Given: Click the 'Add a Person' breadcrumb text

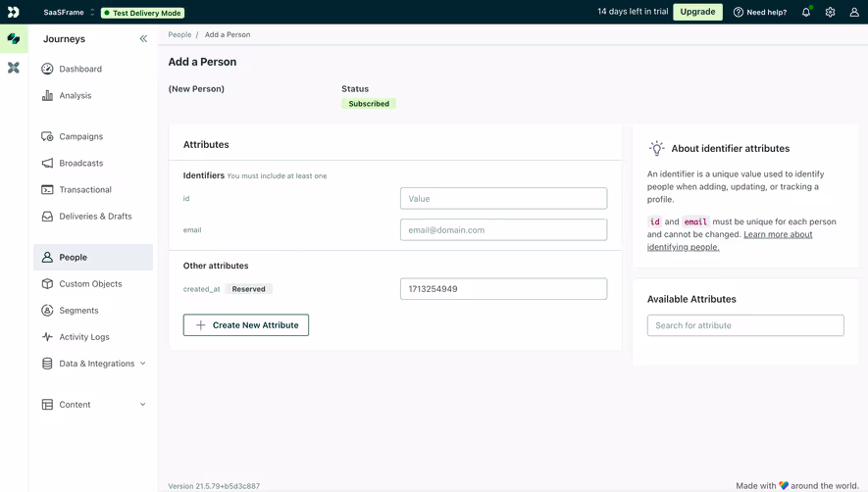Looking at the screenshot, I should pos(228,34).
